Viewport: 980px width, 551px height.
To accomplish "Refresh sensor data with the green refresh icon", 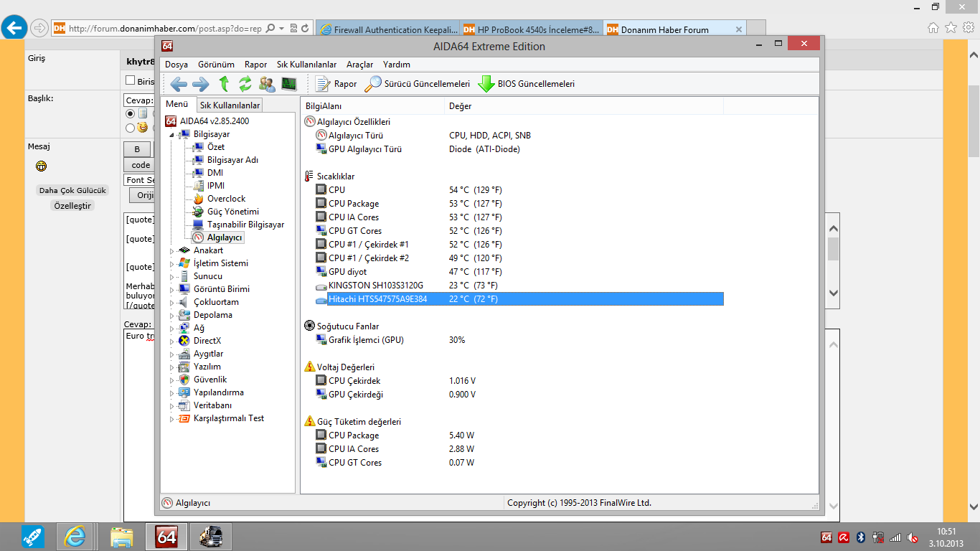I will [245, 84].
